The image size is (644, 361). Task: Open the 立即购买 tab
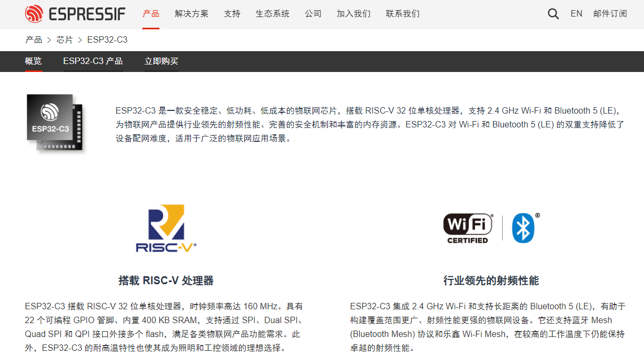pos(161,61)
